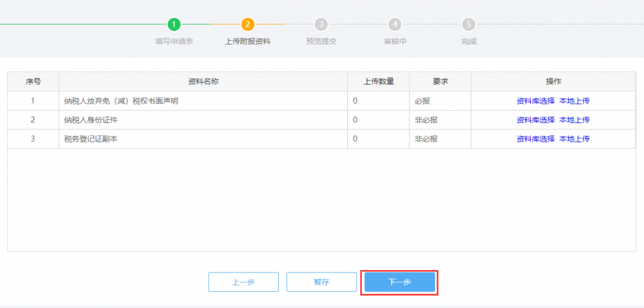Viewport: 644px width, 308px height.
Task: Click the gray step 4 circle
Action: [x=395, y=24]
